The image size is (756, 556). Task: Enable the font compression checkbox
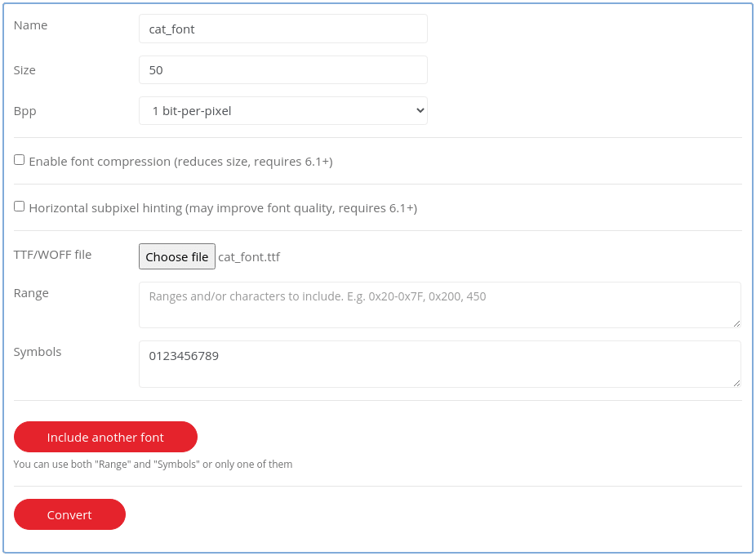coord(20,160)
